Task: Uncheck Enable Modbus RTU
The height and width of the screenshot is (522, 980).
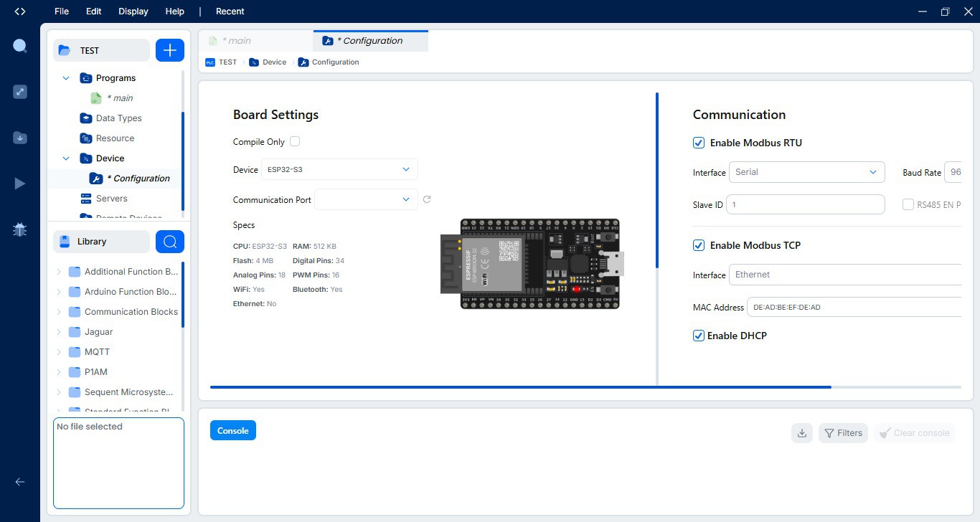Action: click(699, 143)
